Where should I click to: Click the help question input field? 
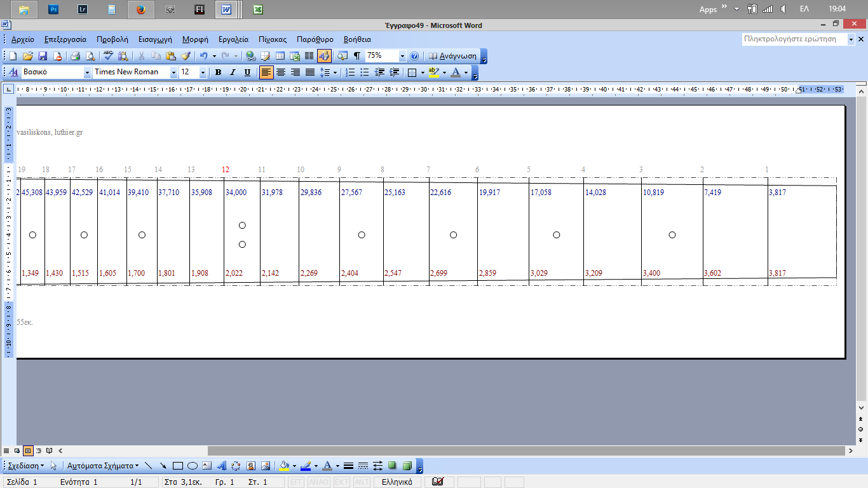(794, 39)
